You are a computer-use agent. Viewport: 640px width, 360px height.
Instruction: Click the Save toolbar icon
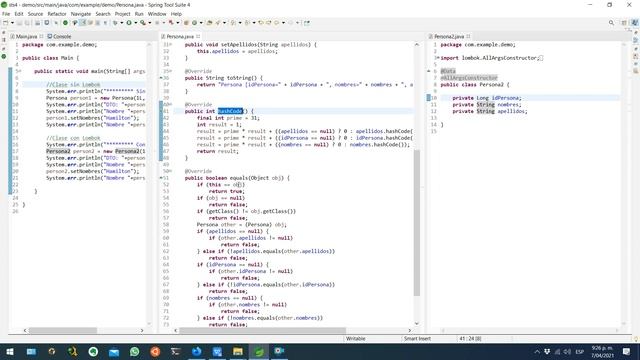[19, 23]
